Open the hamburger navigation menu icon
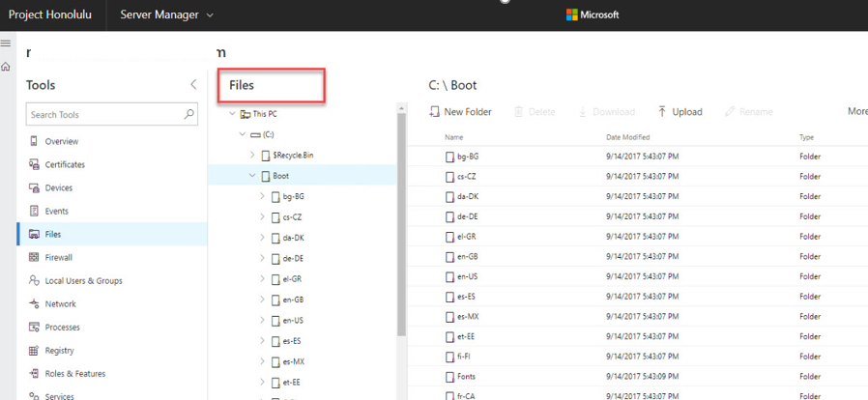The height and width of the screenshot is (400, 868). click(6, 43)
